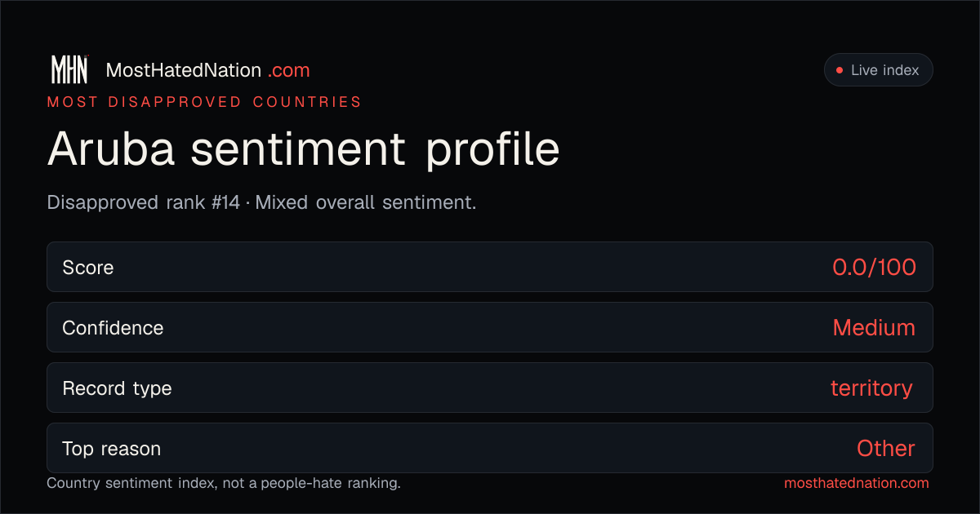Click the Mixed overall sentiment text
Viewport: 980px width, 514px height.
366,202
